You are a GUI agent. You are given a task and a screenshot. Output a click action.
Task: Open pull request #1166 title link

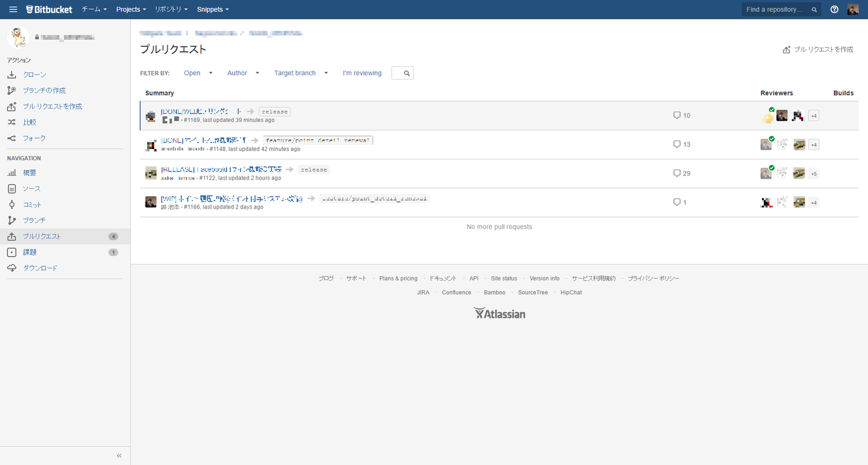pos(231,198)
